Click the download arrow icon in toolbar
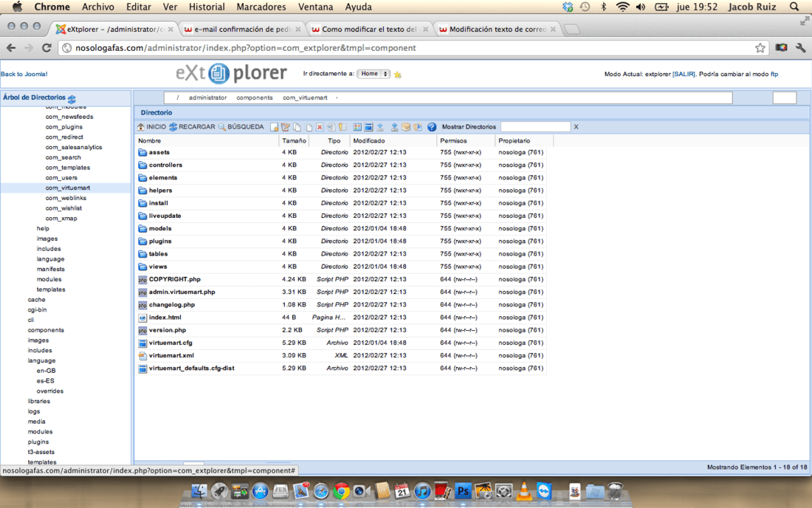The width and height of the screenshot is (812, 508). tap(380, 127)
